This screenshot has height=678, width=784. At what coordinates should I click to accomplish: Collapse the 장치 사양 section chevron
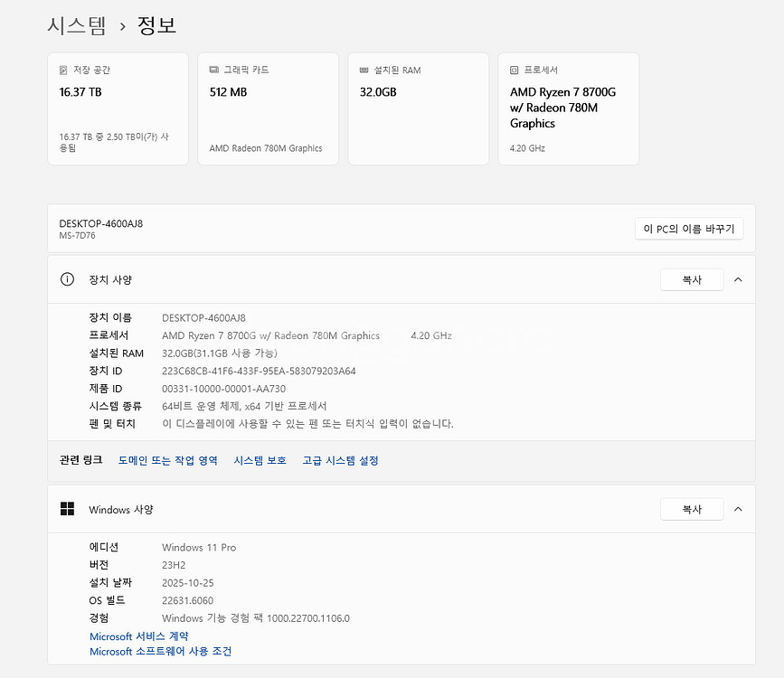[738, 279]
